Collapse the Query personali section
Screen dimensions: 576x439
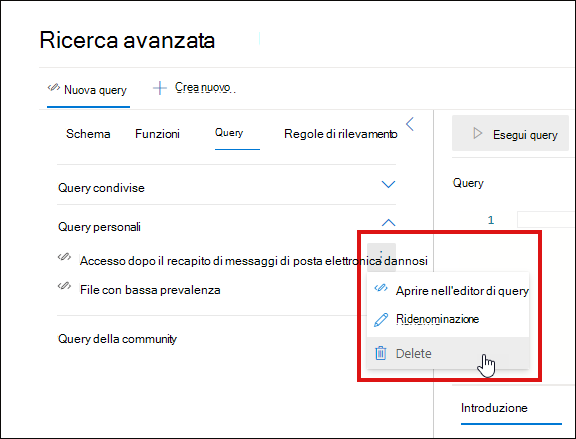pos(388,222)
